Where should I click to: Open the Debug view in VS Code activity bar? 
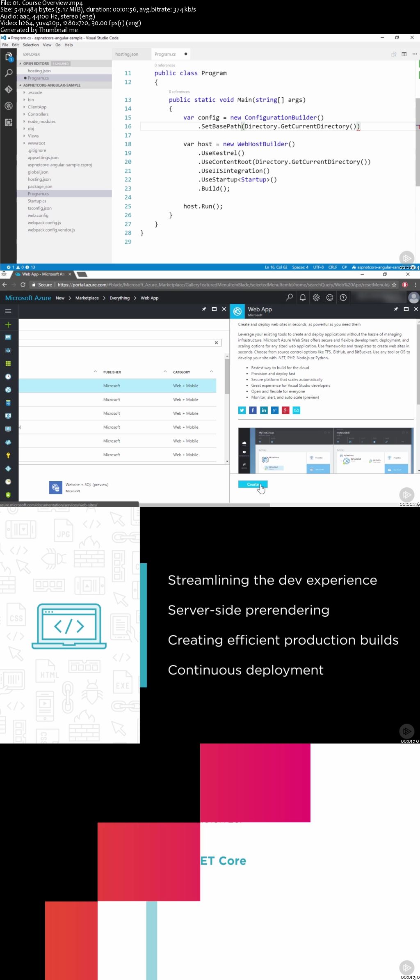(8, 106)
